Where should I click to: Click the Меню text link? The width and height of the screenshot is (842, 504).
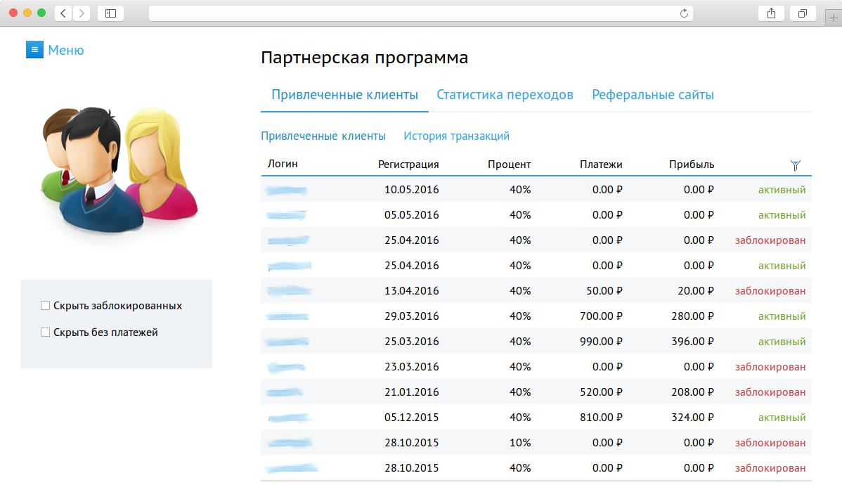(x=66, y=50)
